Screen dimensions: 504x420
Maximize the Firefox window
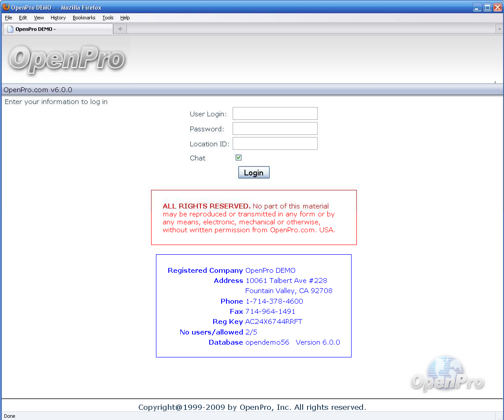(x=487, y=7)
